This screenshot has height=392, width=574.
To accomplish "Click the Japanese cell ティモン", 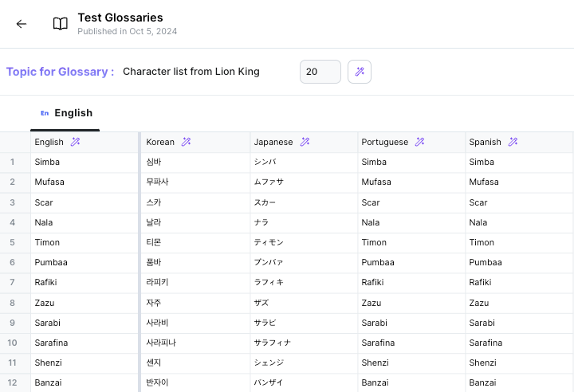I will coord(304,242).
